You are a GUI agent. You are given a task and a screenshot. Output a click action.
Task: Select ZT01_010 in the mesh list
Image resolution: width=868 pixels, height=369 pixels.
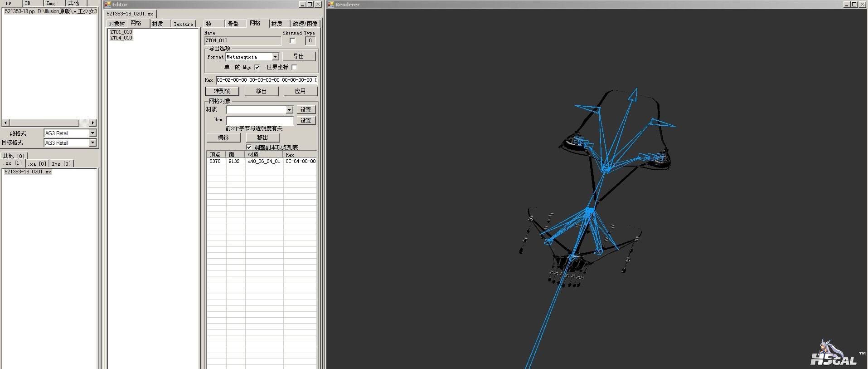[x=121, y=32]
